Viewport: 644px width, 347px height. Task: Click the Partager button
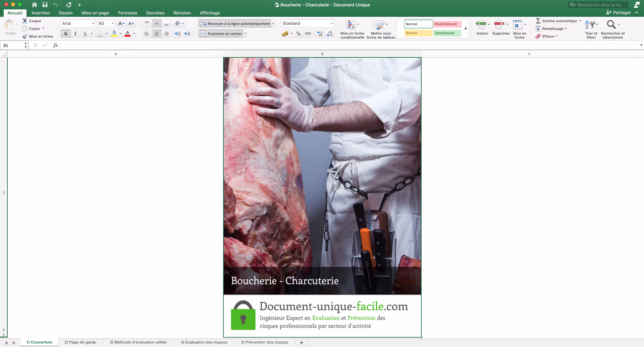[619, 12]
